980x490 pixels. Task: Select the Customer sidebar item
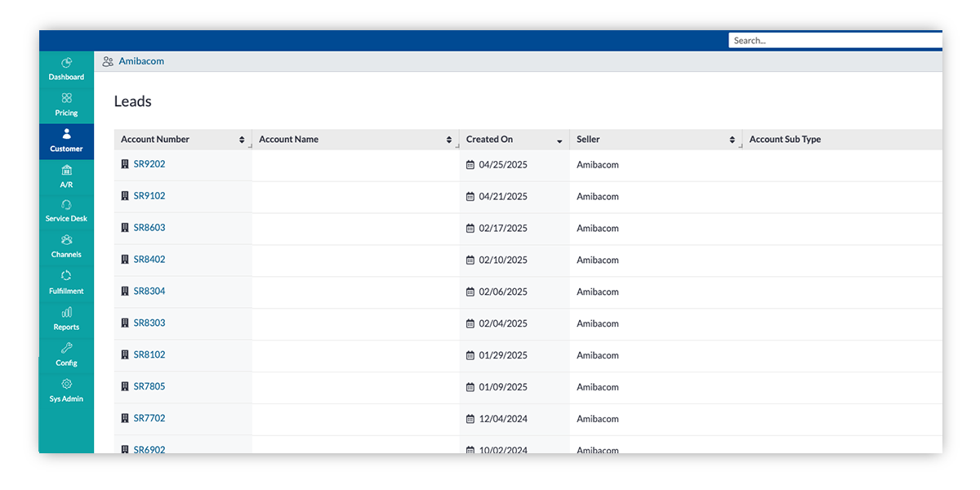[x=66, y=140]
